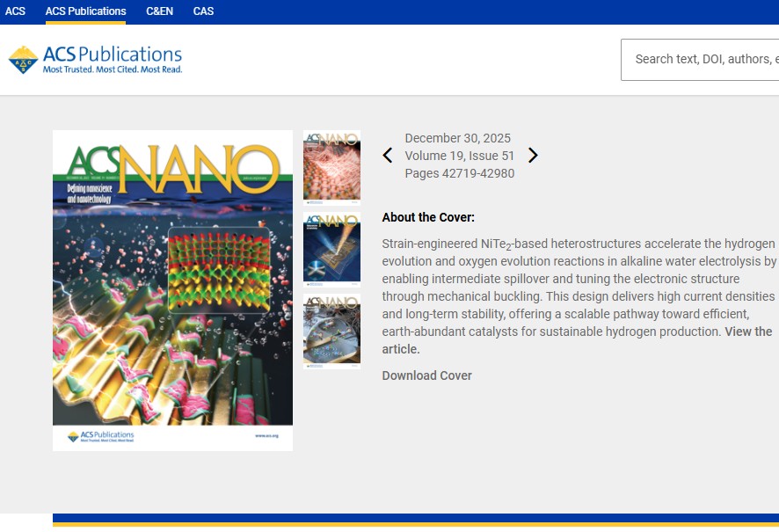The image size is (779, 532).
Task: Select the first supplementary cover thumbnail
Action: click(331, 168)
